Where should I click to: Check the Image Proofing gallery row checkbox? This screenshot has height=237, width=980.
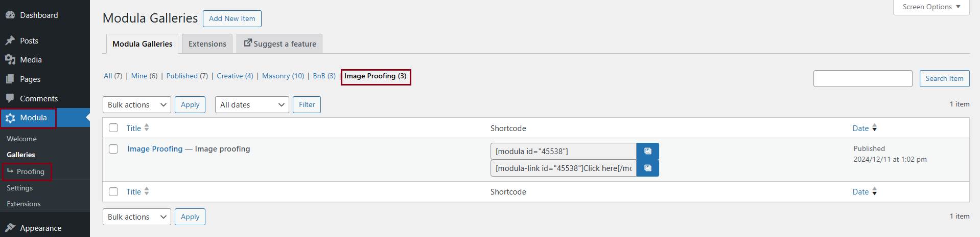(113, 149)
